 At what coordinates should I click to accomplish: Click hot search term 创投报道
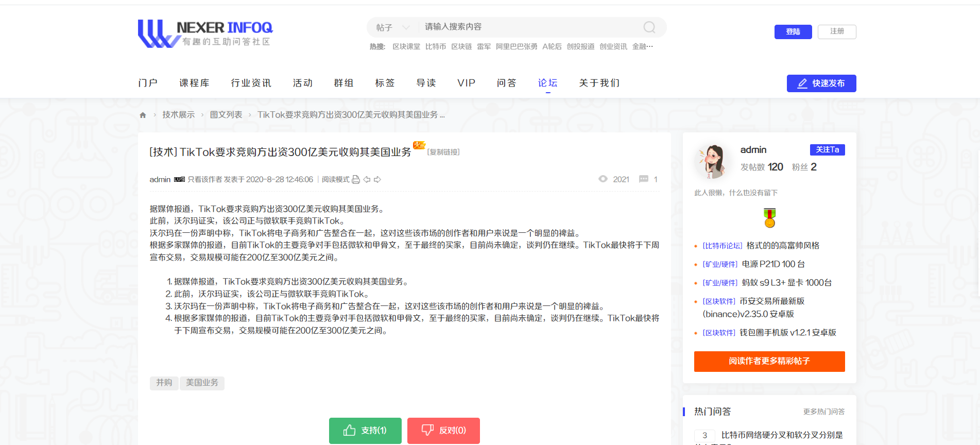pos(580,46)
